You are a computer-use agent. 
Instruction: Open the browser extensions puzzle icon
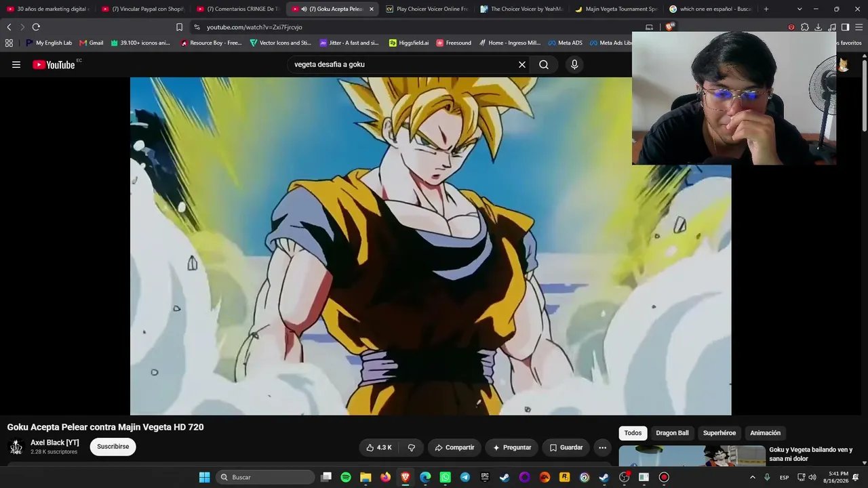point(805,27)
